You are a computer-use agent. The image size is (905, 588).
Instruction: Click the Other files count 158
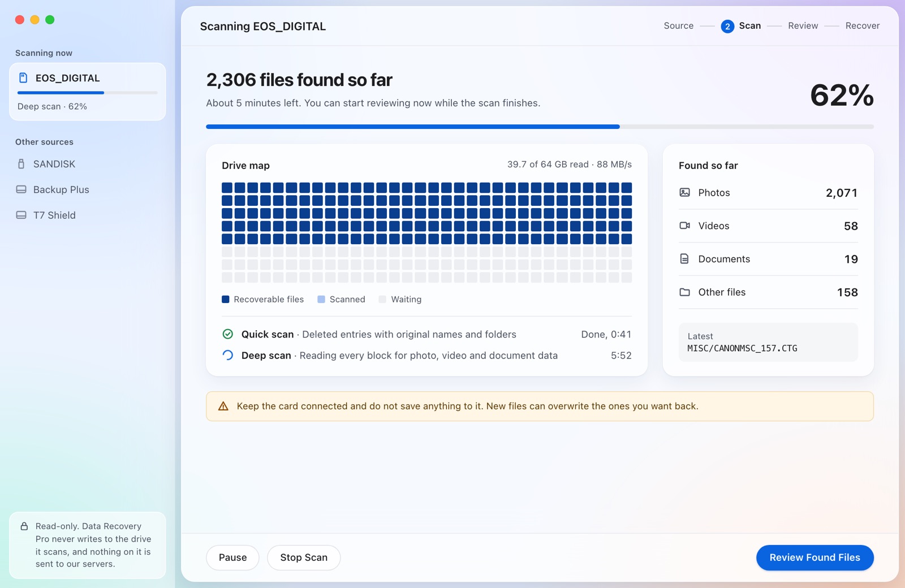[847, 292]
